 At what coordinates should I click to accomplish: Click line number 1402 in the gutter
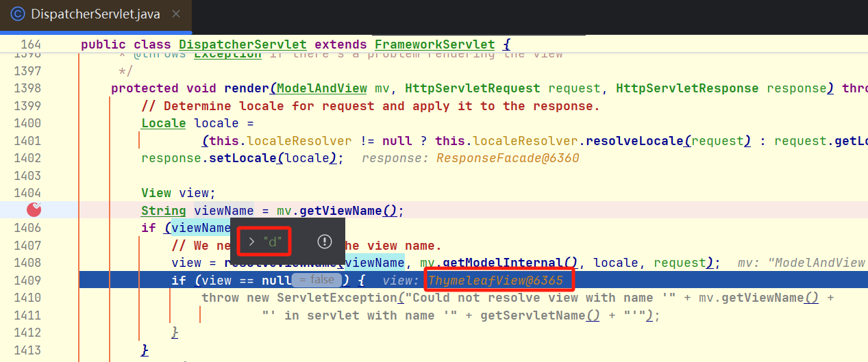coord(27,158)
